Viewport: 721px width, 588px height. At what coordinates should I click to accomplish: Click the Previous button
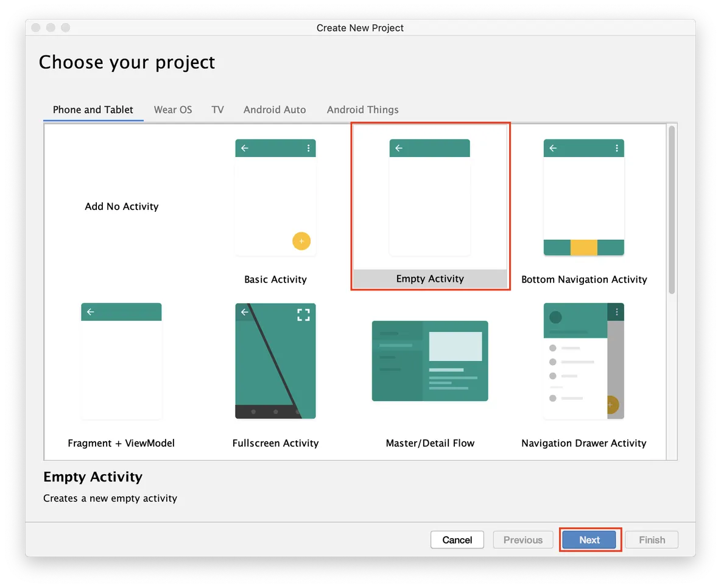523,540
